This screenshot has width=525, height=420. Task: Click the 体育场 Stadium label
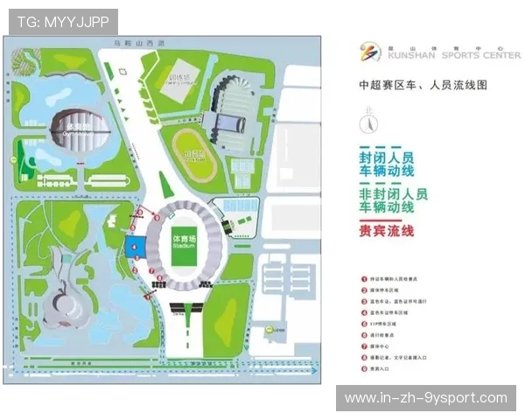pyautogui.click(x=184, y=241)
